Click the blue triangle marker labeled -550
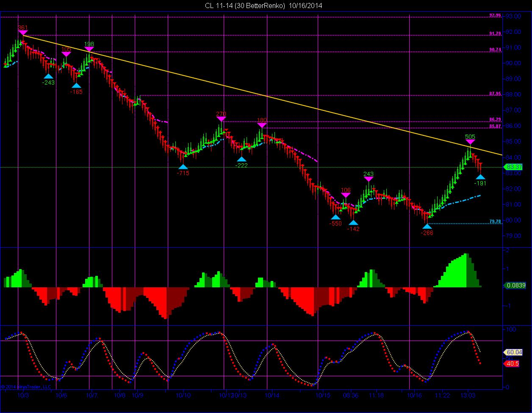This screenshot has width=532, height=413. (335, 218)
